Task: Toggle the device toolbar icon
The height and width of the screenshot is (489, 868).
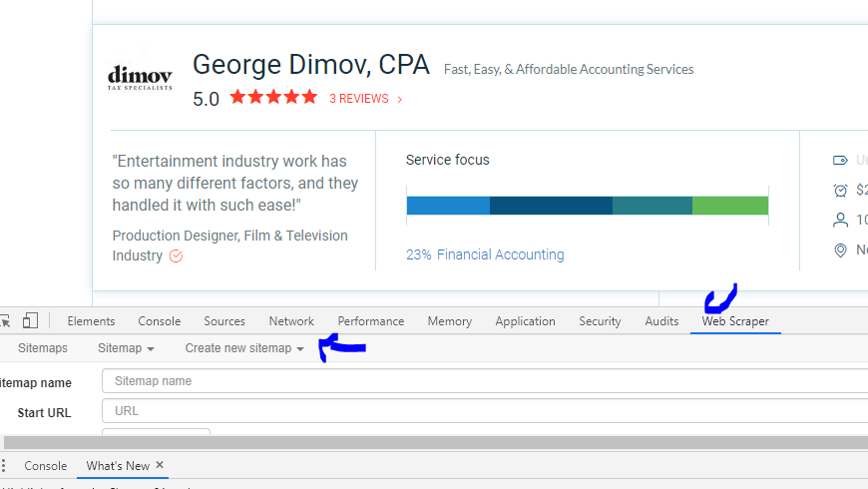Action: pos(31,320)
